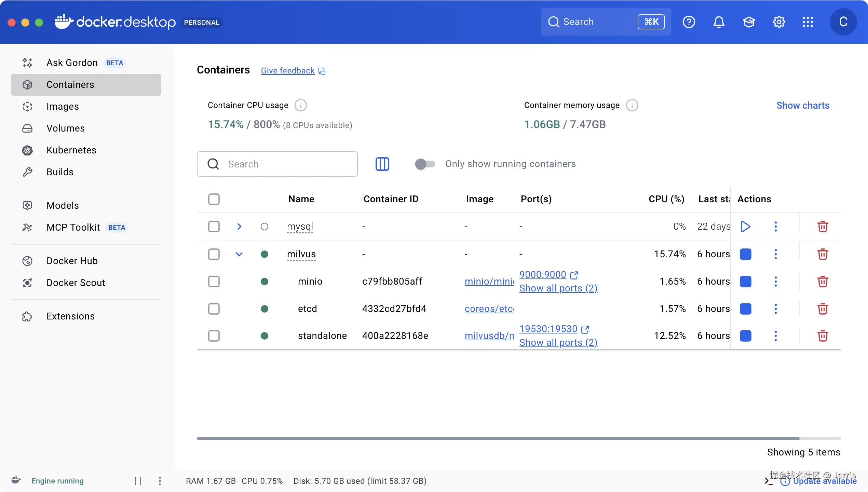
Task: Open the Learning center icon
Action: point(749,22)
